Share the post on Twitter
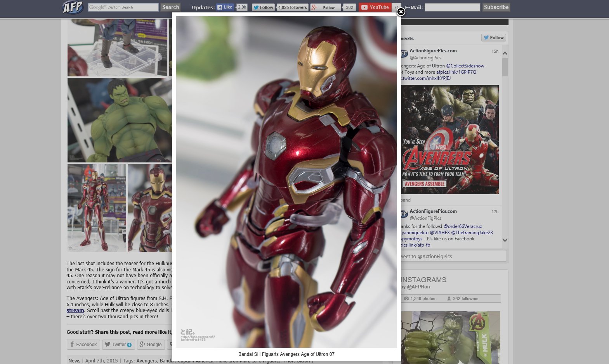This screenshot has width=609, height=364. click(x=118, y=345)
